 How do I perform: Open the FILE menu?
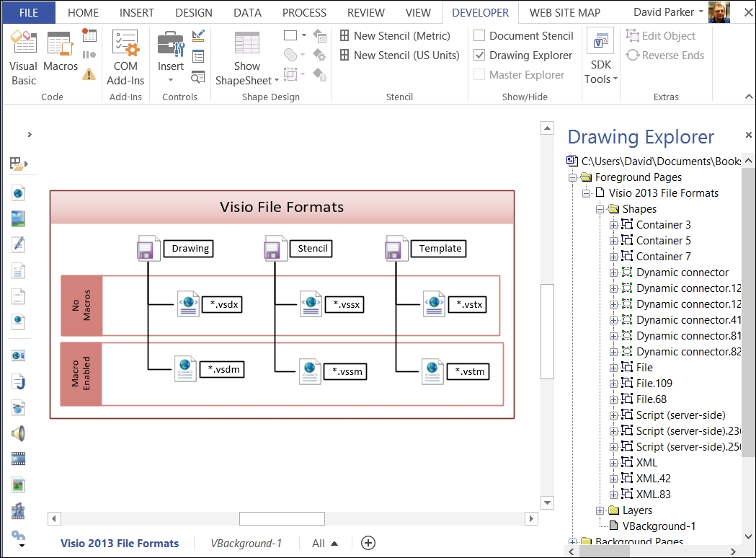(29, 12)
